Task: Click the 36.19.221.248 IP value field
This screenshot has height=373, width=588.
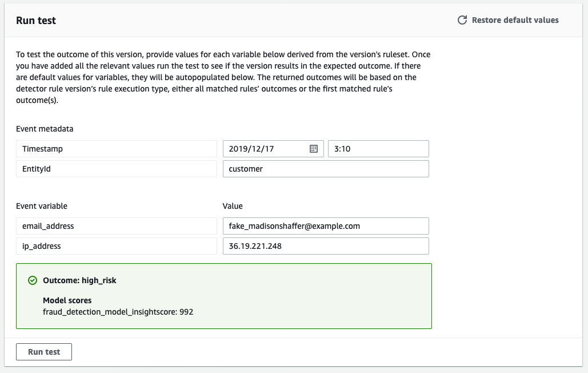Action: 325,246
